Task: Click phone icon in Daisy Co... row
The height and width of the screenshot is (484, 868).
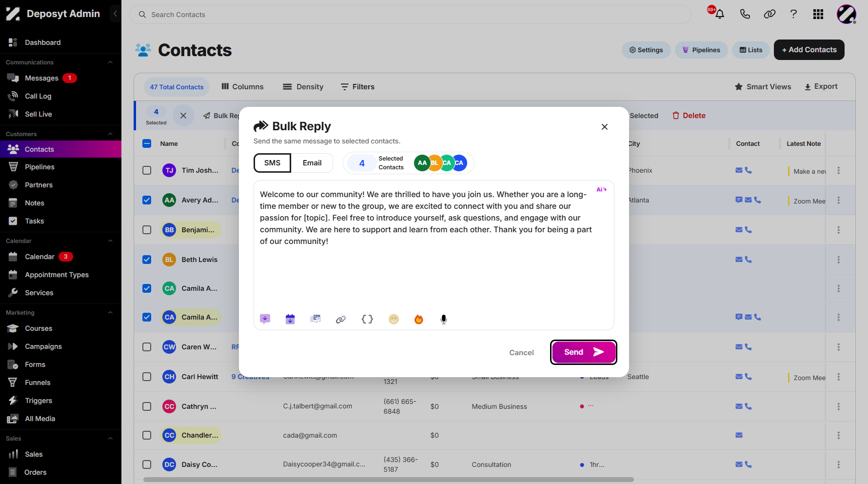Action: [748, 464]
